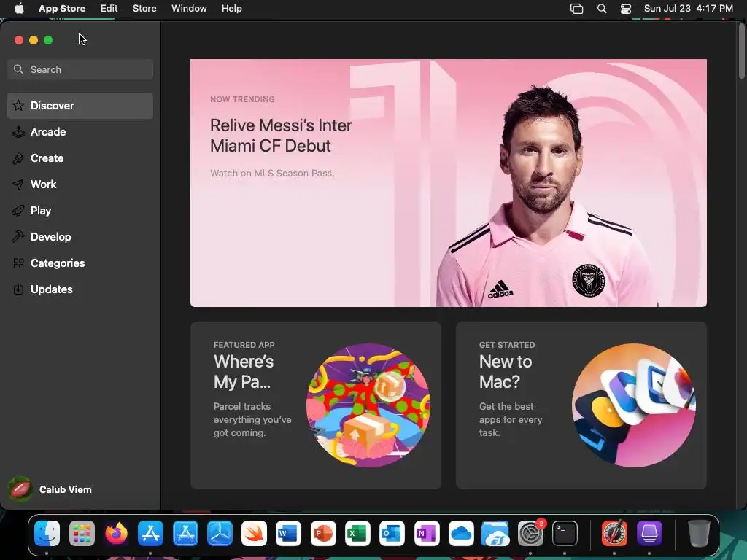Open the Help menu
This screenshot has height=560, width=747.
click(x=231, y=9)
